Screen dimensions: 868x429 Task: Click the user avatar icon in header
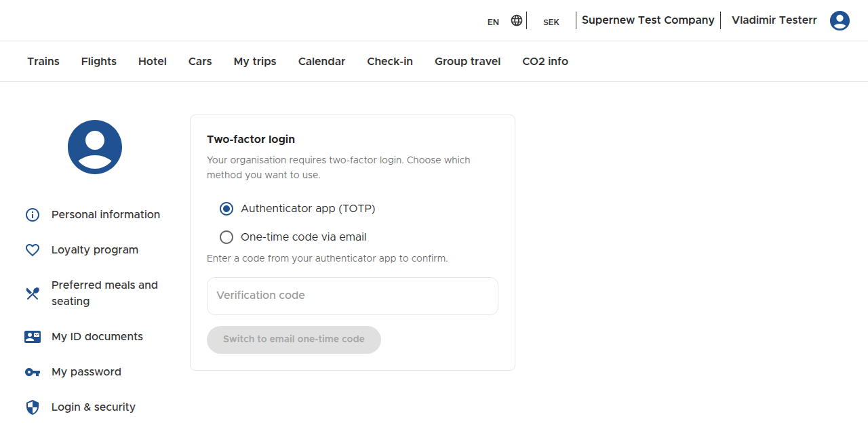[840, 20]
